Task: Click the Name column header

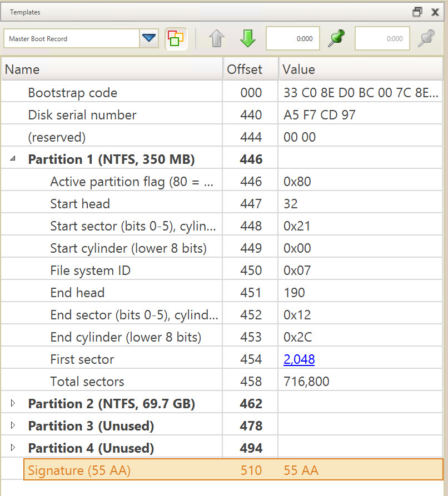Action: pyautogui.click(x=22, y=69)
